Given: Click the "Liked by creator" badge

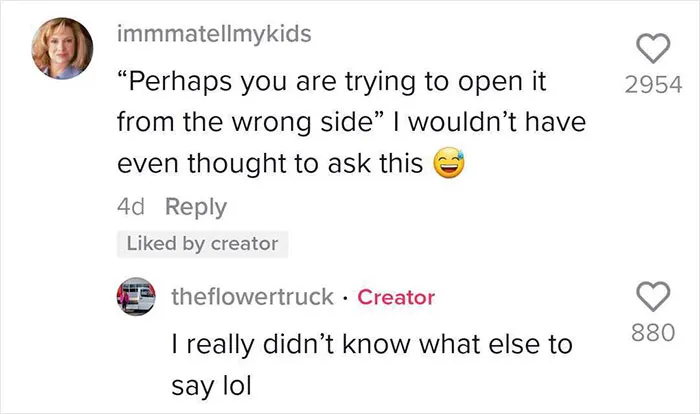Looking at the screenshot, I should 202,244.
